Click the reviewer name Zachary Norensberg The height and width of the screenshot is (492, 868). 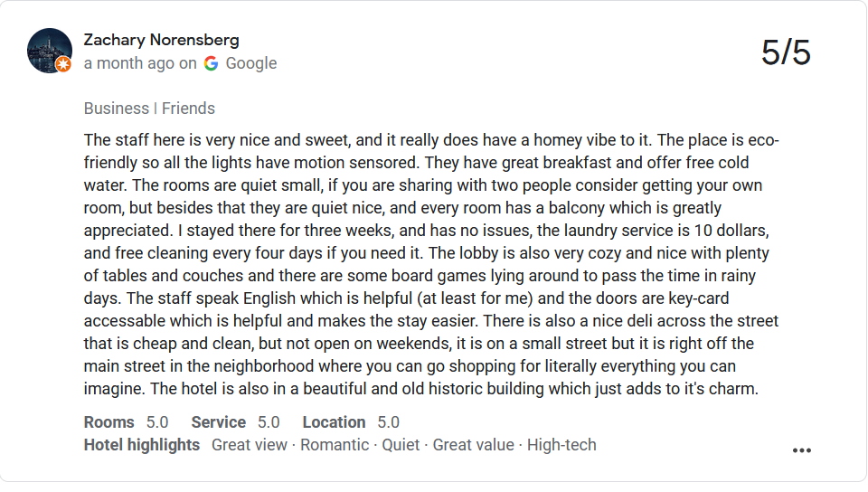coord(161,40)
